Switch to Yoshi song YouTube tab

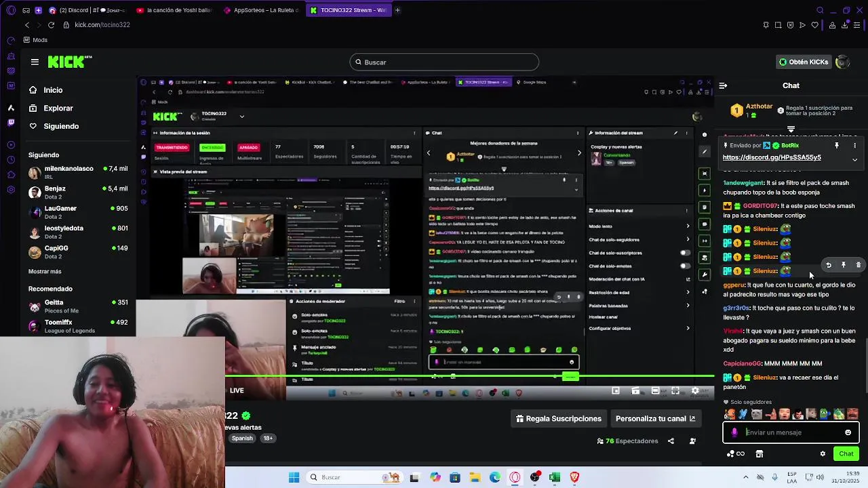click(175, 10)
